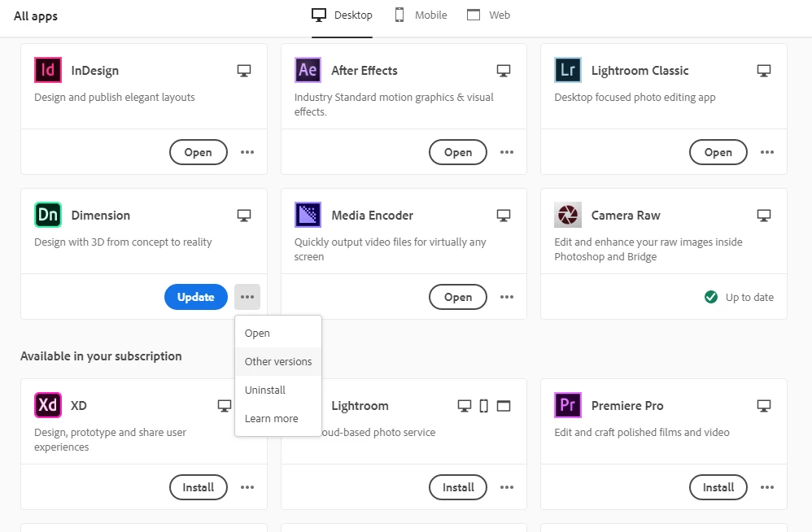Screen dimensions: 812x532
Task: Click the 'Media Encoder' app title
Action: point(373,216)
